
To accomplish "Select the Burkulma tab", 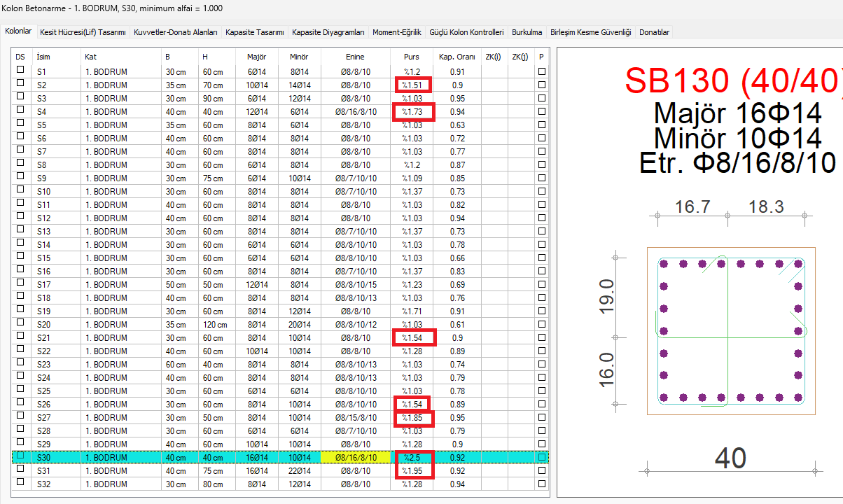I will click(x=527, y=32).
